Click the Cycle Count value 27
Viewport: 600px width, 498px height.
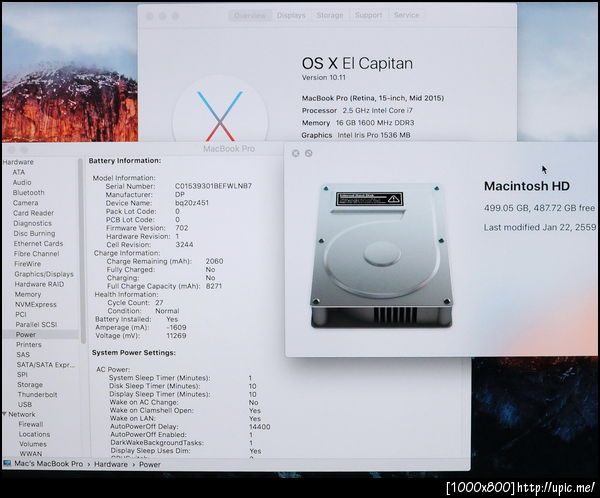click(x=159, y=302)
